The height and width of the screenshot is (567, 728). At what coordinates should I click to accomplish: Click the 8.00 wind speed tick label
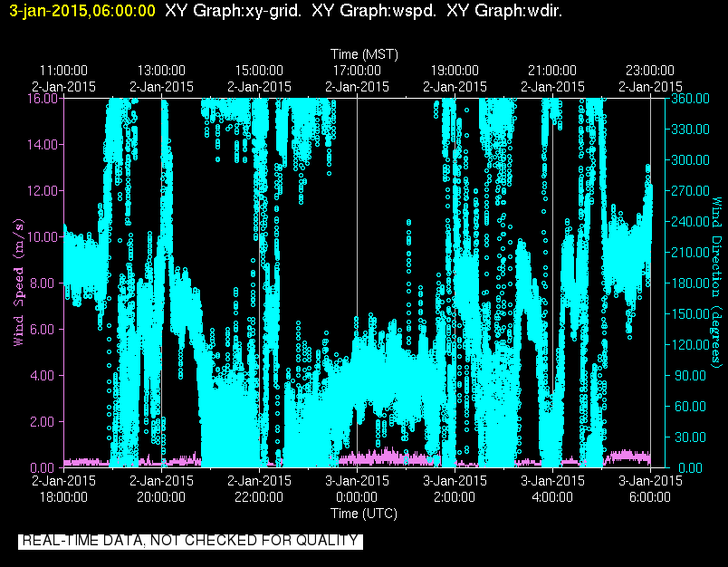tap(44, 283)
